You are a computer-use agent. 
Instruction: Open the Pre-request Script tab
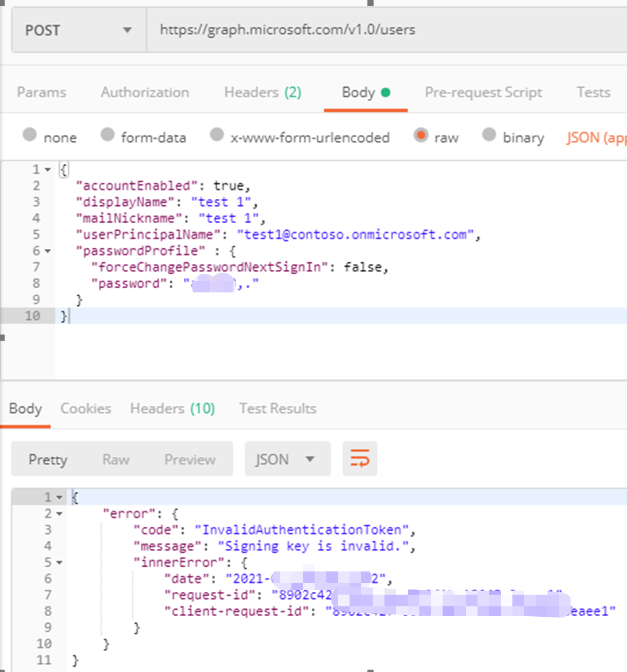pyautogui.click(x=483, y=92)
